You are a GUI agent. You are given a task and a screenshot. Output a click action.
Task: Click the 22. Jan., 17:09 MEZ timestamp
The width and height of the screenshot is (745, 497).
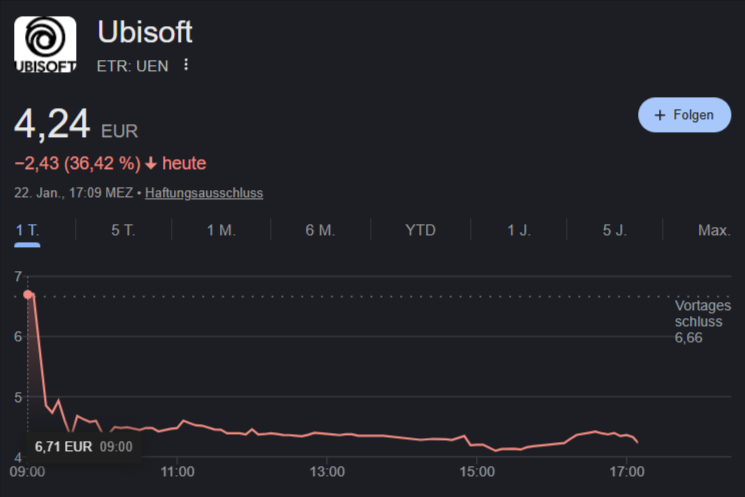coord(73,193)
